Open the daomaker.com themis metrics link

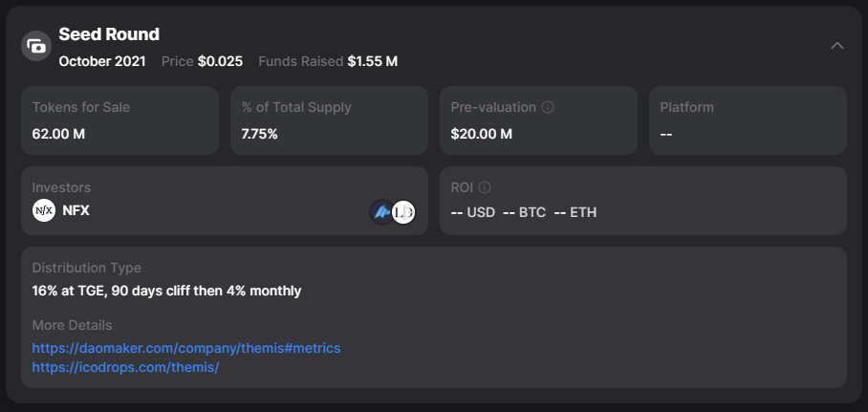click(186, 348)
